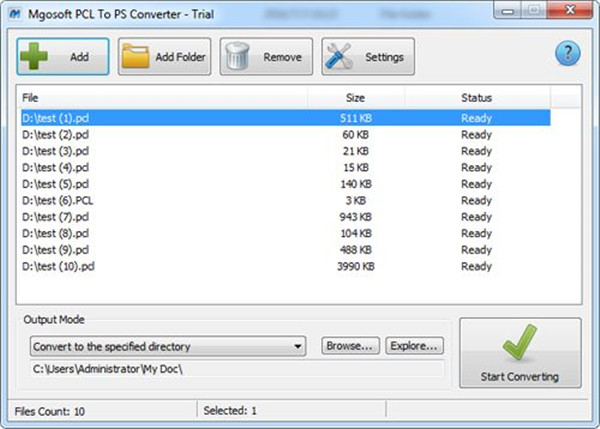
Task: Open Settings with the tools icon
Action: coord(368,57)
